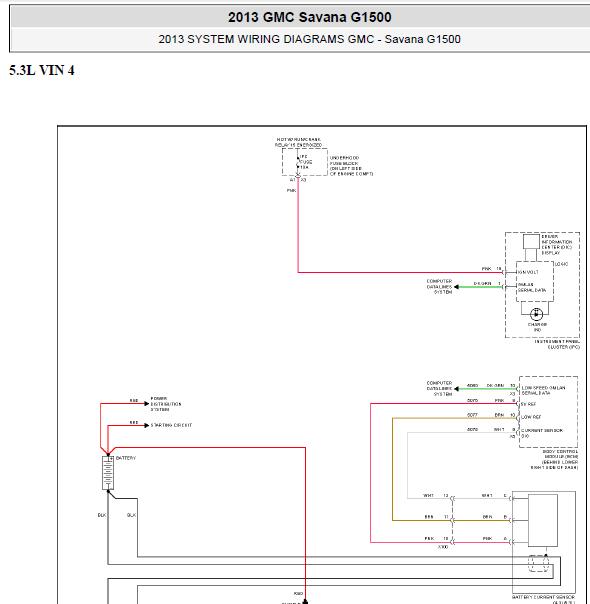
Task: Click the 'BATTERY CURRENT SENSOR' label
Action: coord(543,597)
